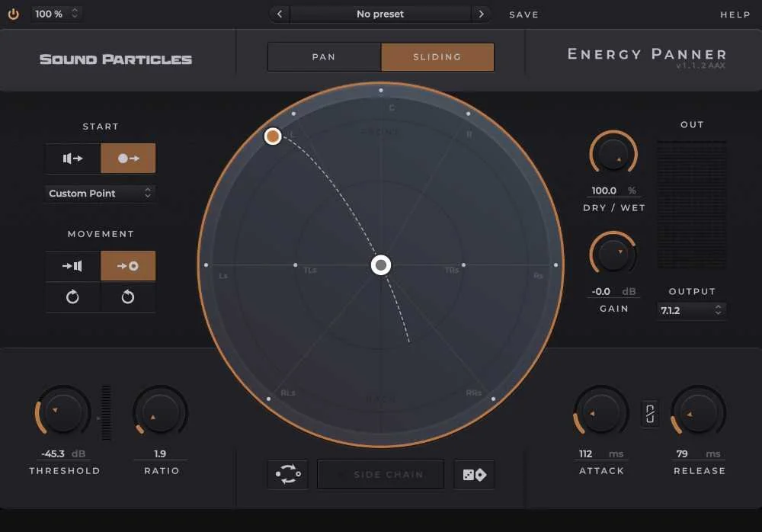
Task: Enable the move-to-speaker movement mode
Action: [x=72, y=265]
